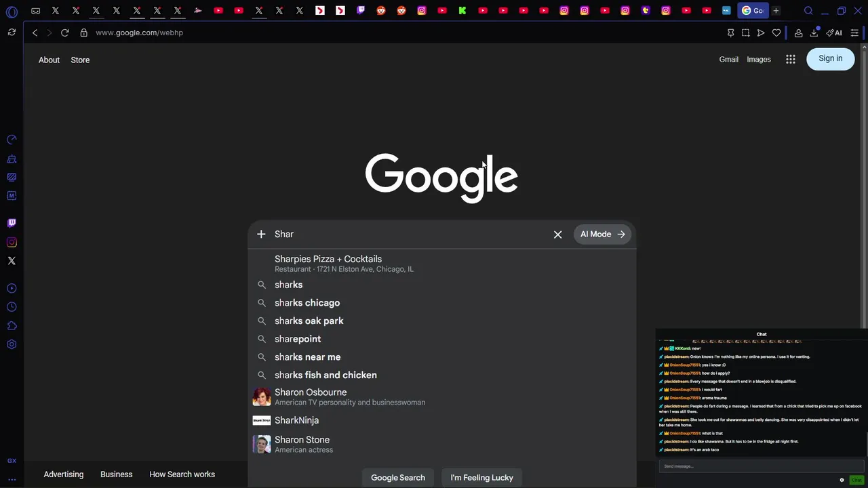Open the Images link
This screenshot has width=868, height=488.
coord(759,60)
